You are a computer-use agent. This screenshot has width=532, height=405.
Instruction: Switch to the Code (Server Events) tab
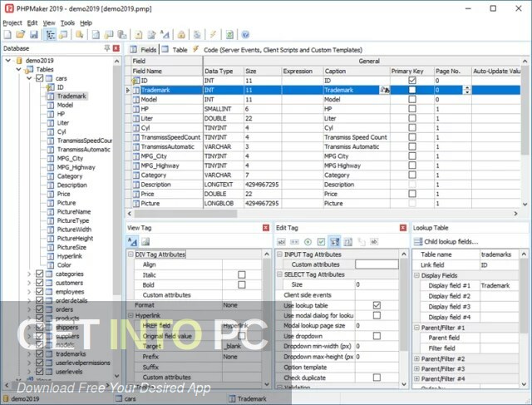(278, 50)
